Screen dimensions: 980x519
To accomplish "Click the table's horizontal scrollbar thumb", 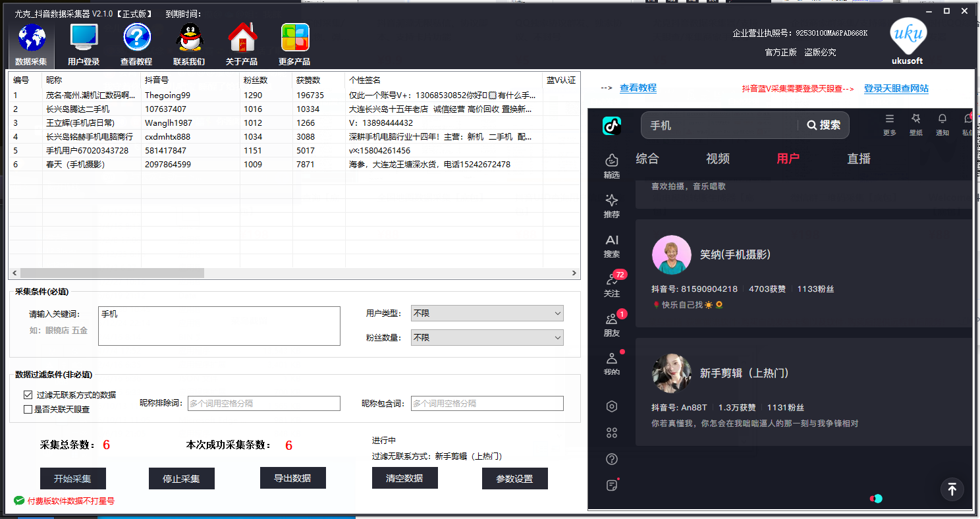I will click(x=112, y=273).
